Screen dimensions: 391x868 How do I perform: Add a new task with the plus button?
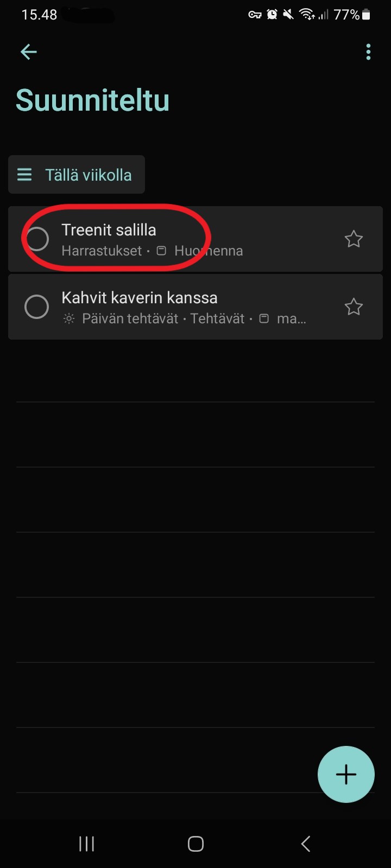pos(346,774)
